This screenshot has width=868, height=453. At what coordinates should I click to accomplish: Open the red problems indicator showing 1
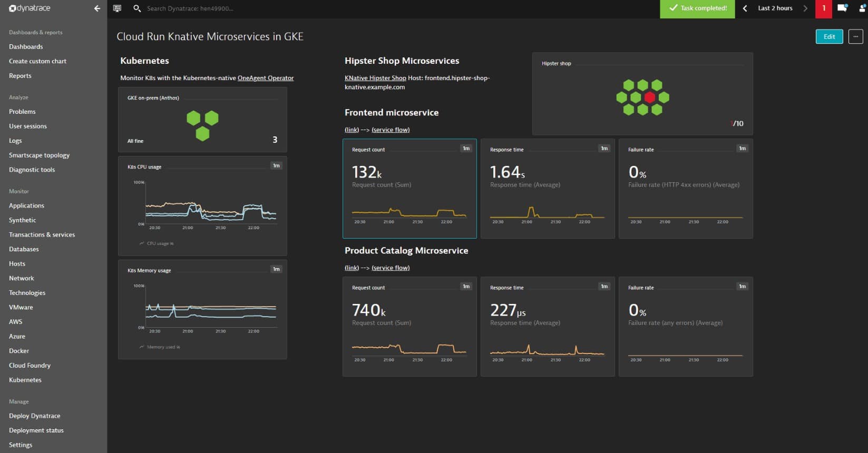point(824,8)
